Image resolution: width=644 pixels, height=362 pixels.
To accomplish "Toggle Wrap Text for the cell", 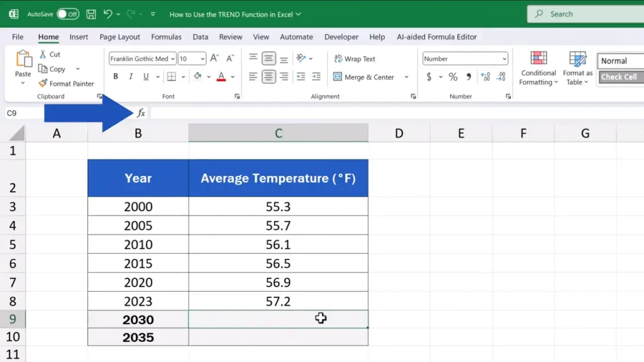I will click(x=354, y=59).
